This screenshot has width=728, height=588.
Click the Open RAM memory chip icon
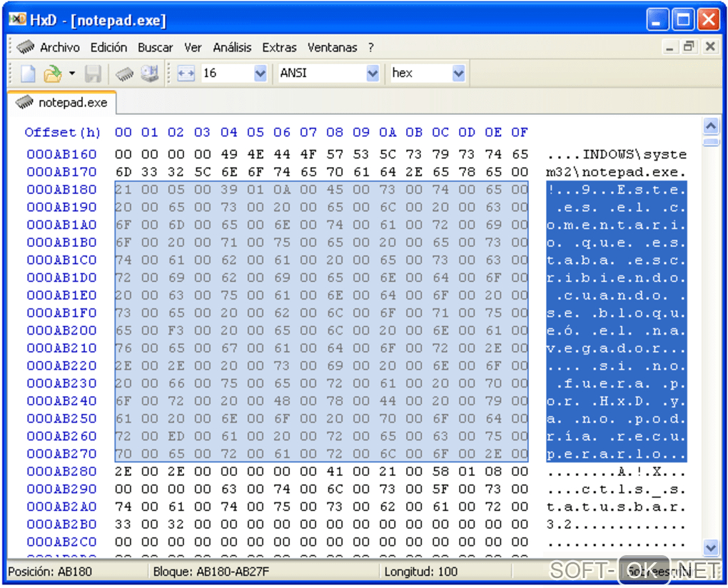point(124,73)
